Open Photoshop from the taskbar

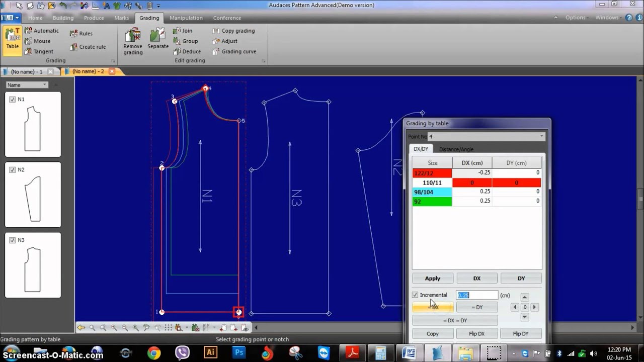pyautogui.click(x=238, y=352)
